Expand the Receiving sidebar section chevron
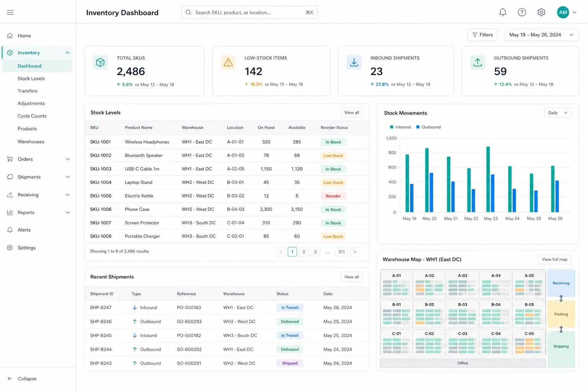 [x=68, y=195]
